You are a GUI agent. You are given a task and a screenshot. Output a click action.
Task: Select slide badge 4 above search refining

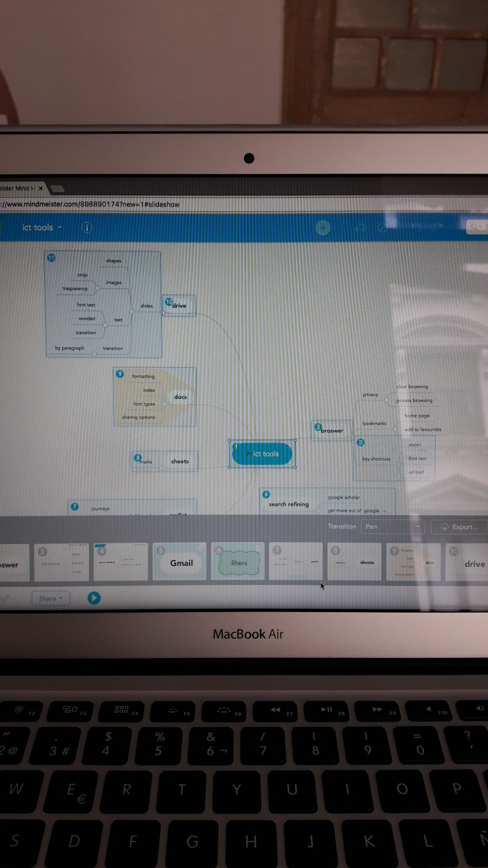coord(266,494)
